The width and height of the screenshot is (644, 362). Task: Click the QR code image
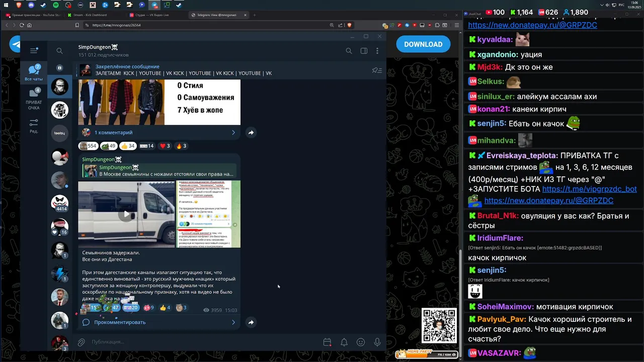coord(439,326)
